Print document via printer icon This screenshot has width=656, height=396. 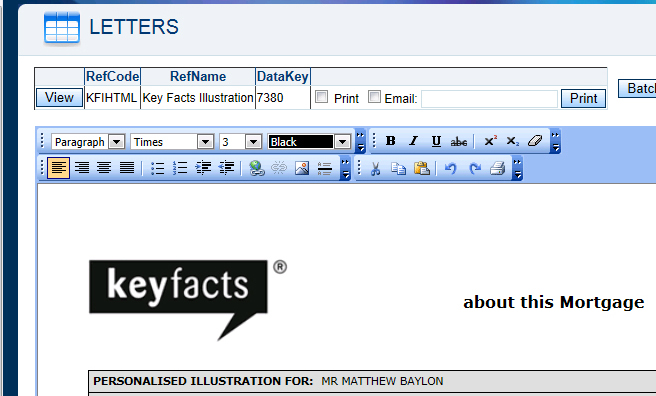(x=497, y=169)
